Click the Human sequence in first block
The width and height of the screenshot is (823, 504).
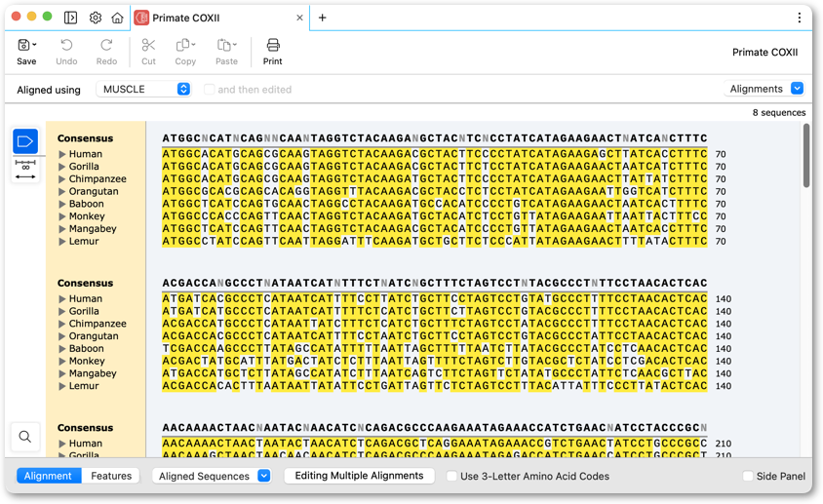[435, 154]
